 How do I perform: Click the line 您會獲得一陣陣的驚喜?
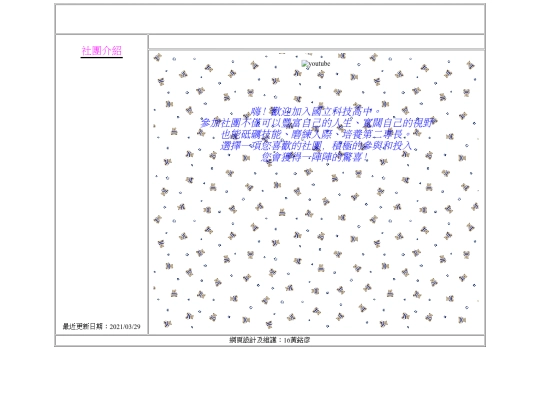point(315,157)
